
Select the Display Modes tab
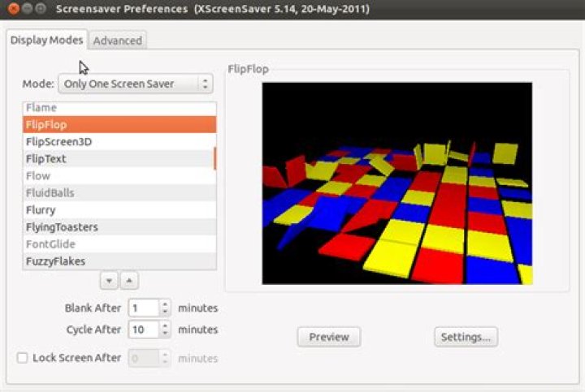(47, 40)
